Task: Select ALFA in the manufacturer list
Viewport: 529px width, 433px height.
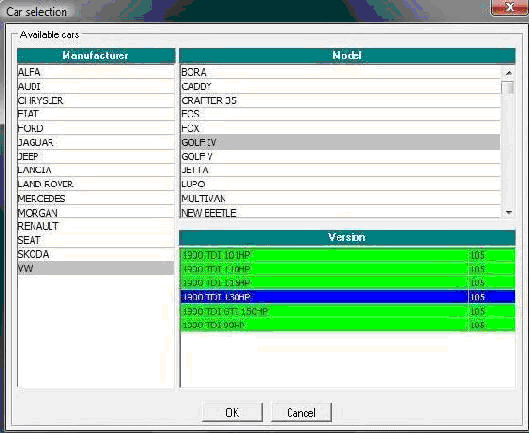Action: click(96, 72)
